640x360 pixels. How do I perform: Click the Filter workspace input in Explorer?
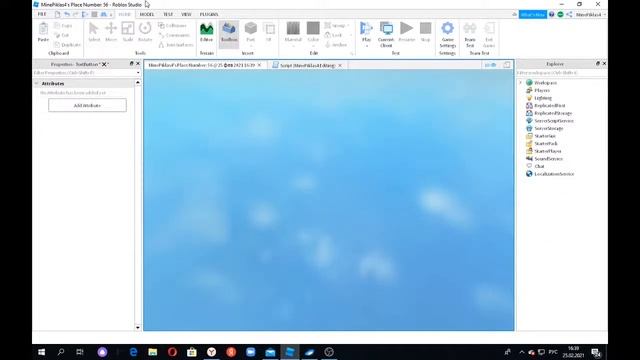click(561, 73)
